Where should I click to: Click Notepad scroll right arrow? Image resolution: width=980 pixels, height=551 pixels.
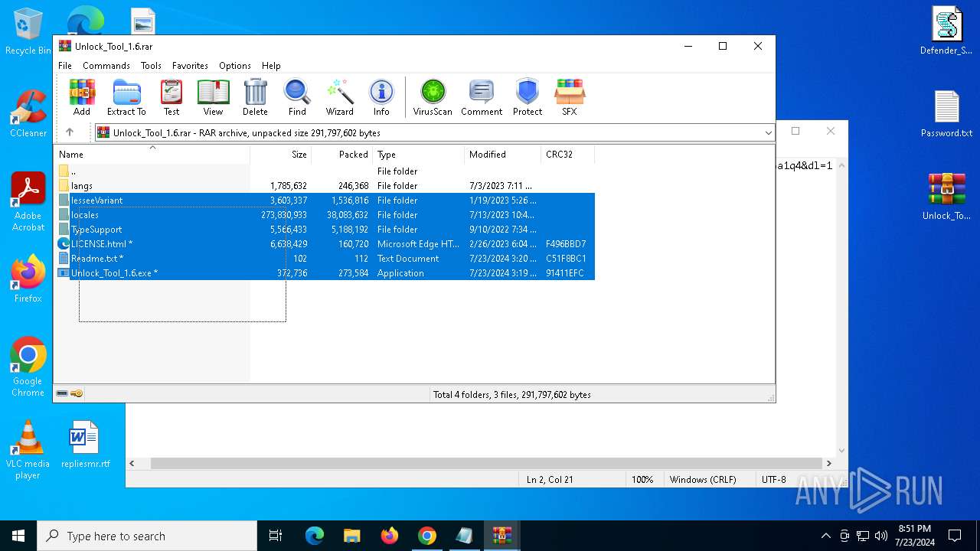pyautogui.click(x=828, y=463)
